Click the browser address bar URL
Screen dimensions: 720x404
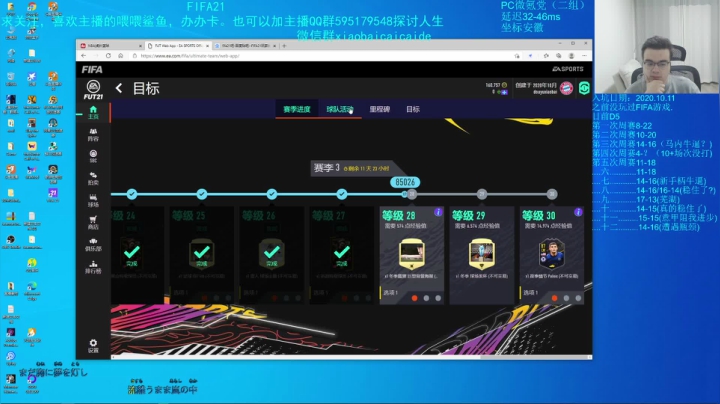tap(190, 56)
